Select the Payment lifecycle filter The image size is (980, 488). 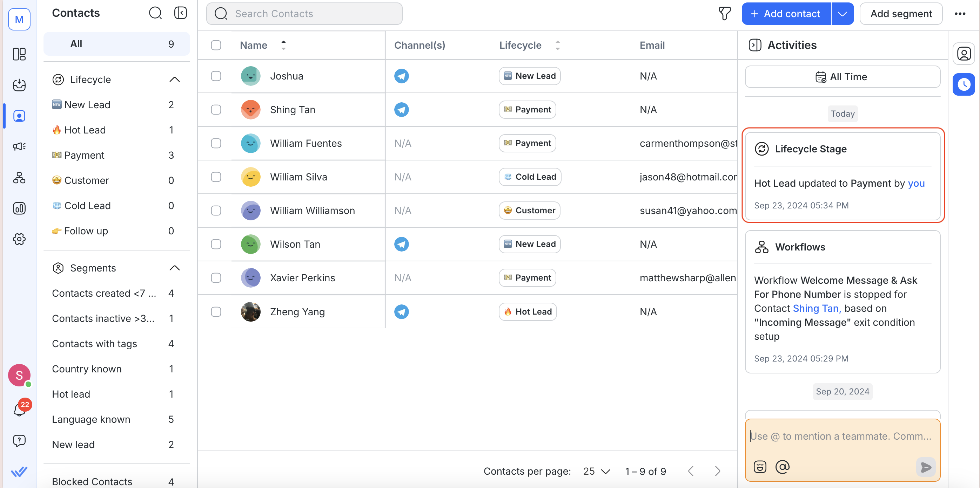pyautogui.click(x=84, y=155)
